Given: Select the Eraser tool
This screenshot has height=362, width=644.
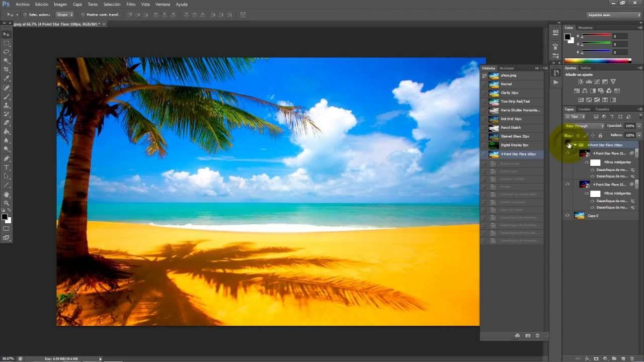Looking at the screenshot, I should 7,123.
